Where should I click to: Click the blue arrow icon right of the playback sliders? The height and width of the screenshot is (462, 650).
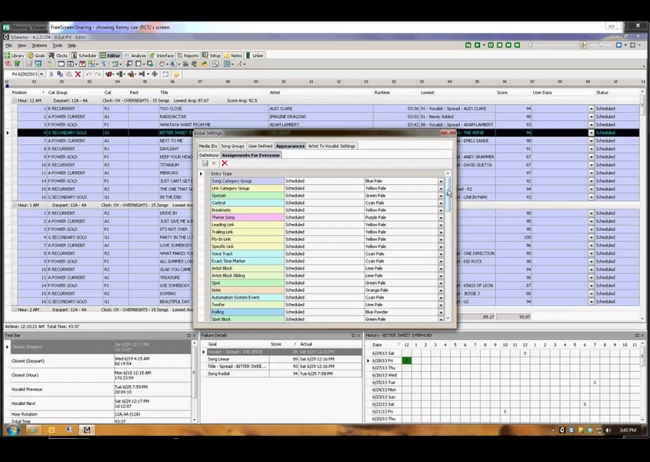click(x=618, y=45)
